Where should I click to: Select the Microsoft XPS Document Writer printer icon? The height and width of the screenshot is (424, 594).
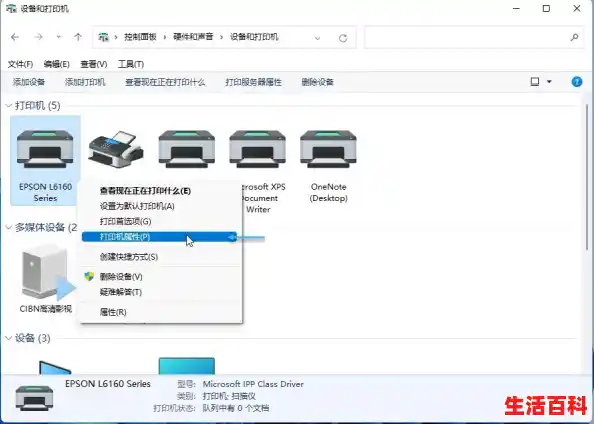pos(257,149)
